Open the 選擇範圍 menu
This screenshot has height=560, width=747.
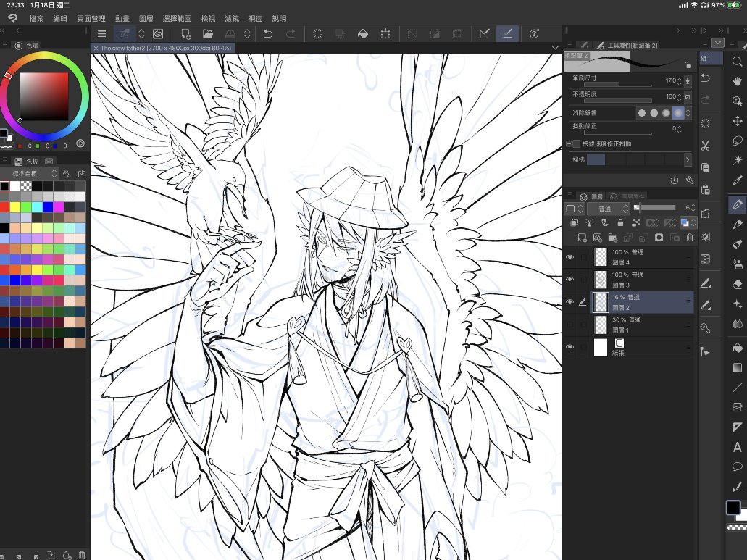[x=177, y=19]
